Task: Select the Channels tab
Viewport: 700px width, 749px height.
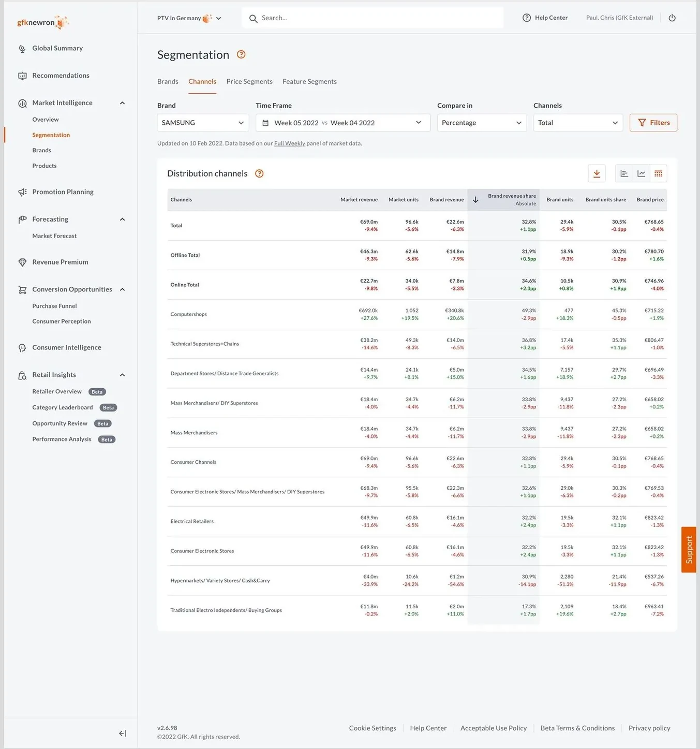Action: [202, 82]
